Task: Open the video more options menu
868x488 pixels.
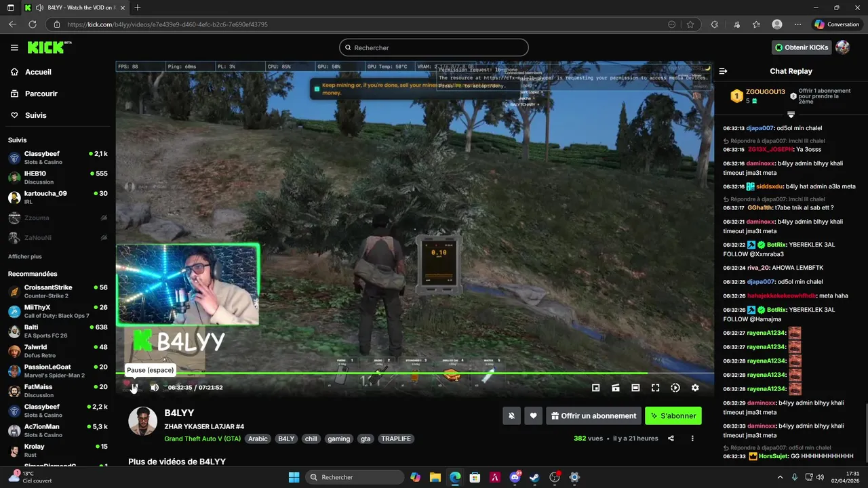Action: [692, 439]
